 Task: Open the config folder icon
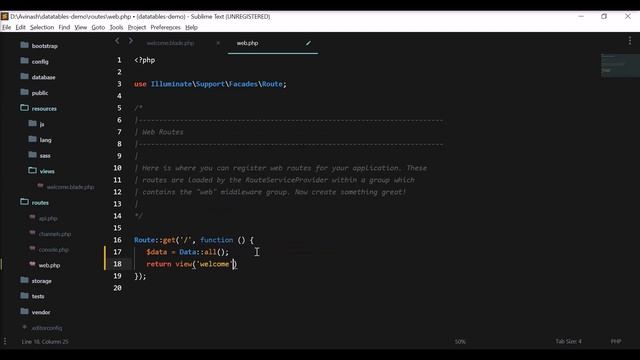[x=24, y=61]
